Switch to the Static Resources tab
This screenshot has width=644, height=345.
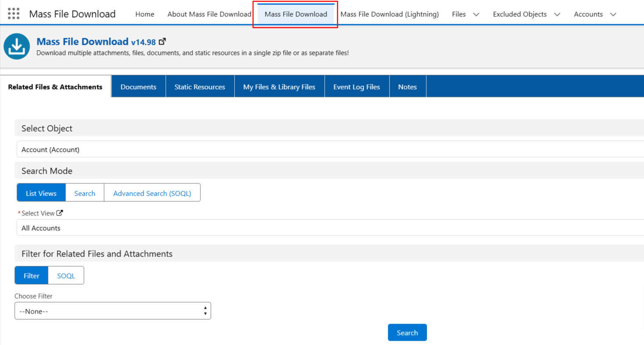click(x=200, y=87)
